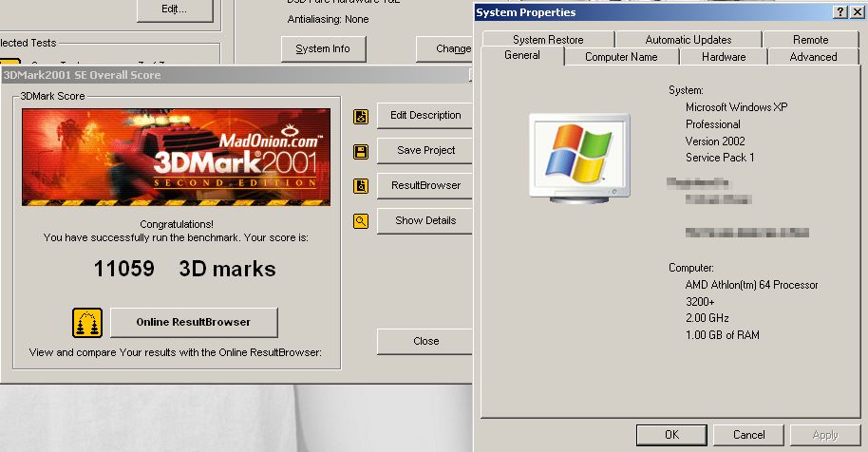Click the Show Details magnifier icon
Screen dimensions: 868x452
pos(361,221)
